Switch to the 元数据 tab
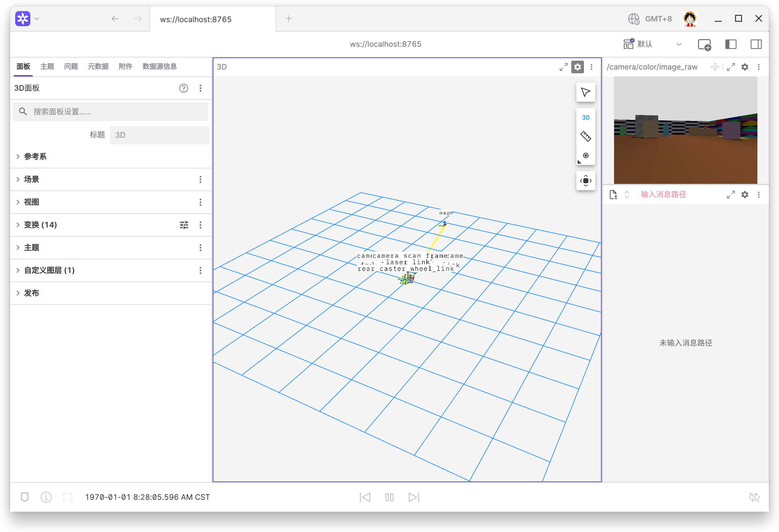 (98, 66)
